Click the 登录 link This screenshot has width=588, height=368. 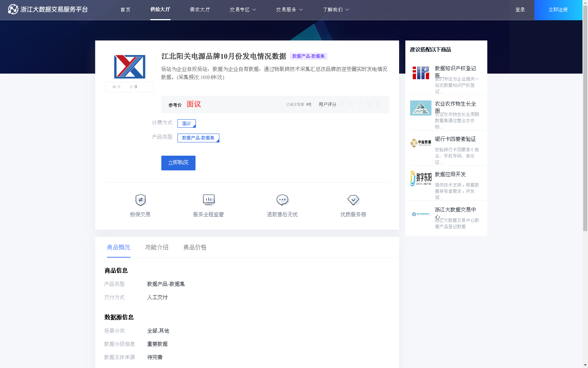520,10
